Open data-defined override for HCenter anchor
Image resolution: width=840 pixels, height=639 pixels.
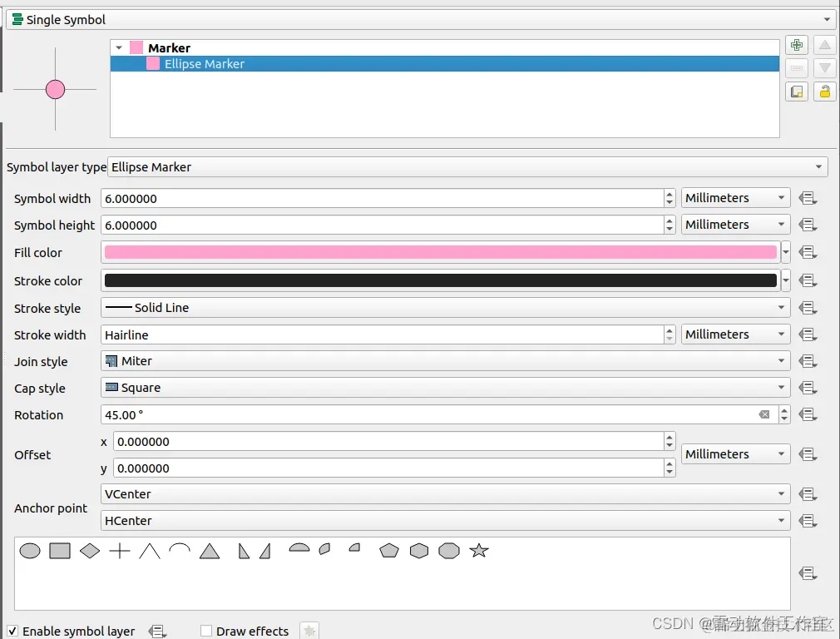click(808, 521)
